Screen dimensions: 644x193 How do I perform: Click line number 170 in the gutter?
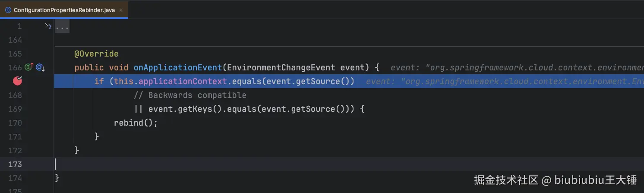tap(15, 123)
